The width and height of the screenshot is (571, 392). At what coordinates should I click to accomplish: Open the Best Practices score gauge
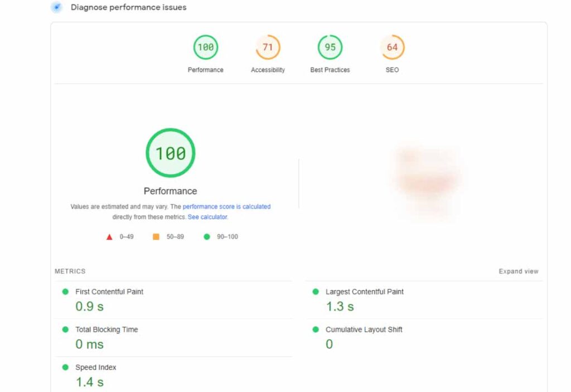tap(329, 47)
